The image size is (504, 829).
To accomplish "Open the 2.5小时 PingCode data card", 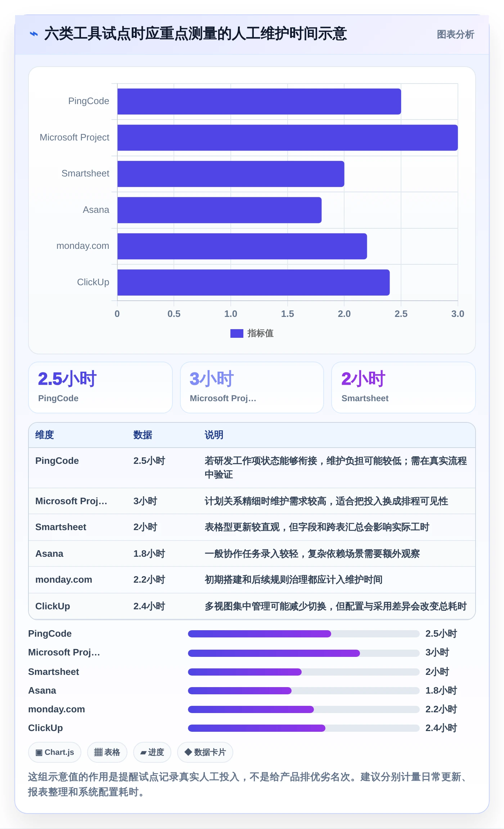I will click(x=100, y=387).
